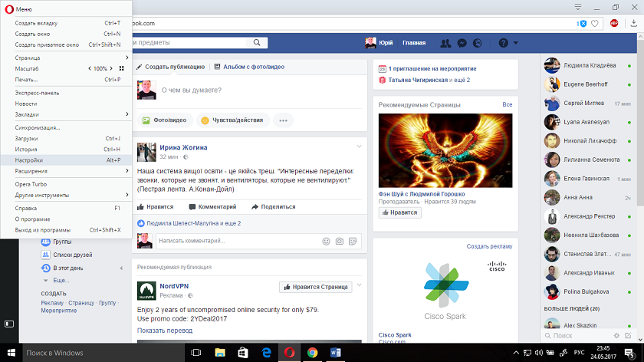Open Facebook help question mark icon
The height and width of the screenshot is (362, 644).
(x=504, y=43)
